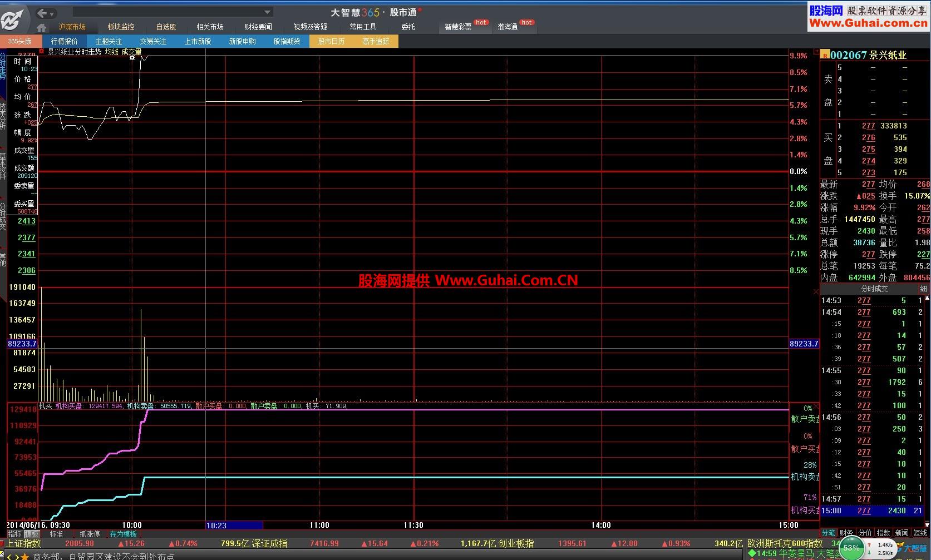The height and width of the screenshot is (560, 931).
Task: Click the Dazhihui logo icon at top-left
Action: coord(12,20)
